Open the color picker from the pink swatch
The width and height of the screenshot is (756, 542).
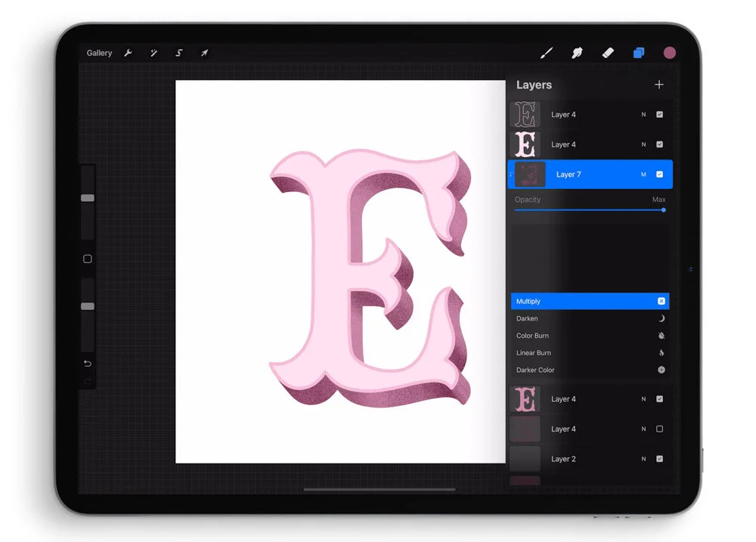(670, 53)
